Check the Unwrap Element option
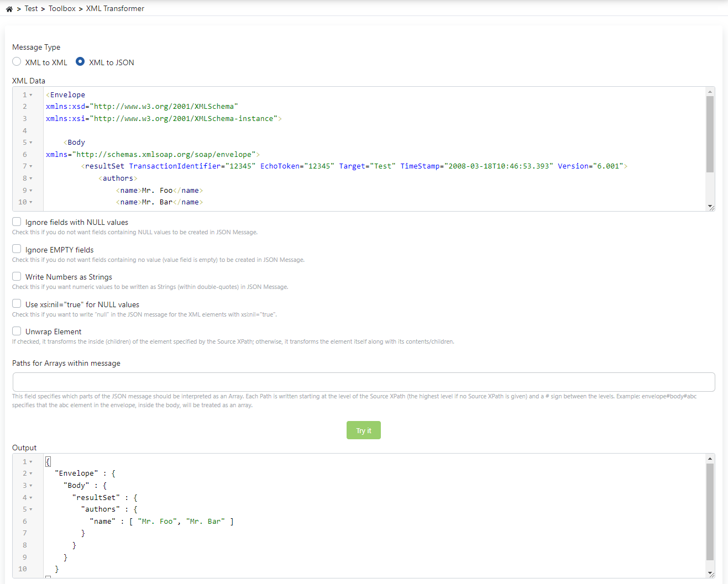The image size is (728, 584). [x=16, y=330]
